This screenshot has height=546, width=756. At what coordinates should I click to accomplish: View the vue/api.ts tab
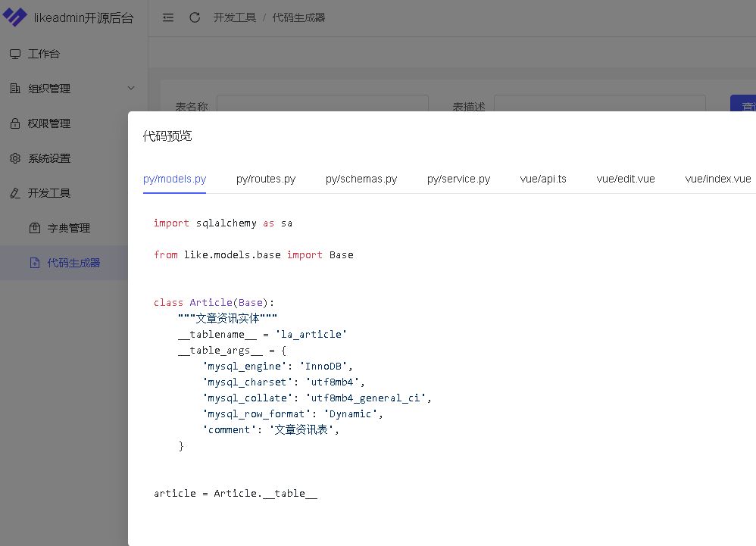pos(543,179)
